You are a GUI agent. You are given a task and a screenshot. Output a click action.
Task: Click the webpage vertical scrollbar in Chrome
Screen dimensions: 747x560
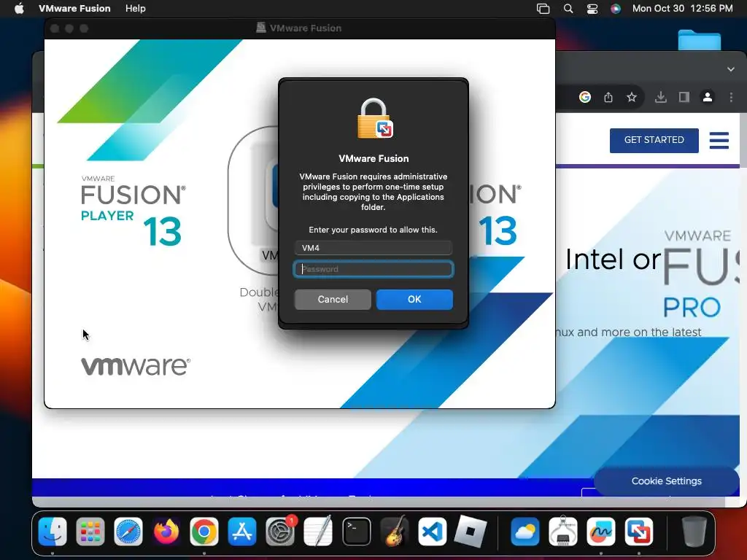click(743, 141)
